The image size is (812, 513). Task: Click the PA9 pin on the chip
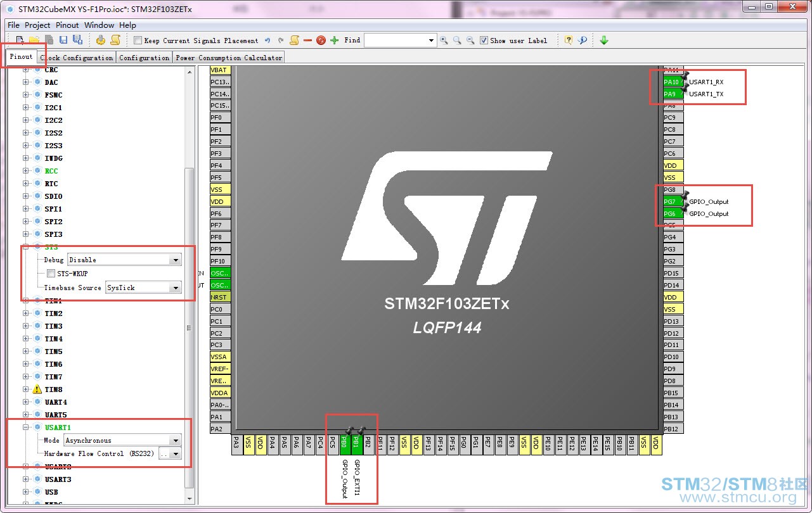(x=673, y=94)
